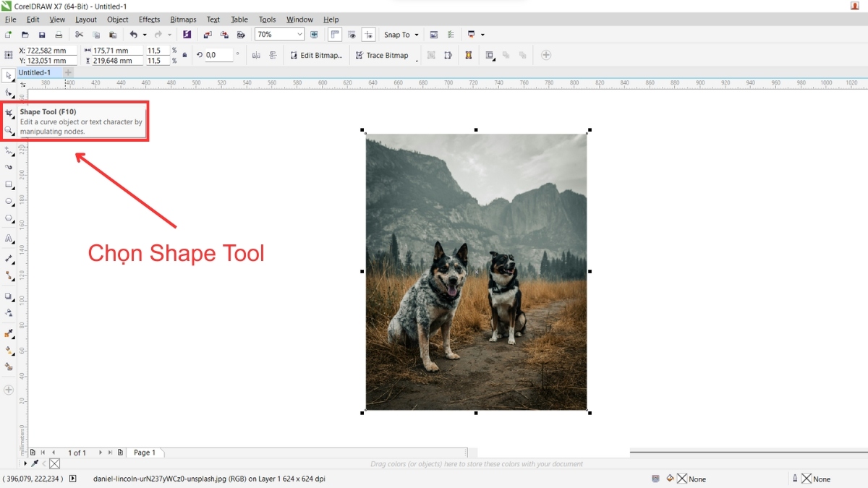Click new document plus tab button

(x=68, y=72)
